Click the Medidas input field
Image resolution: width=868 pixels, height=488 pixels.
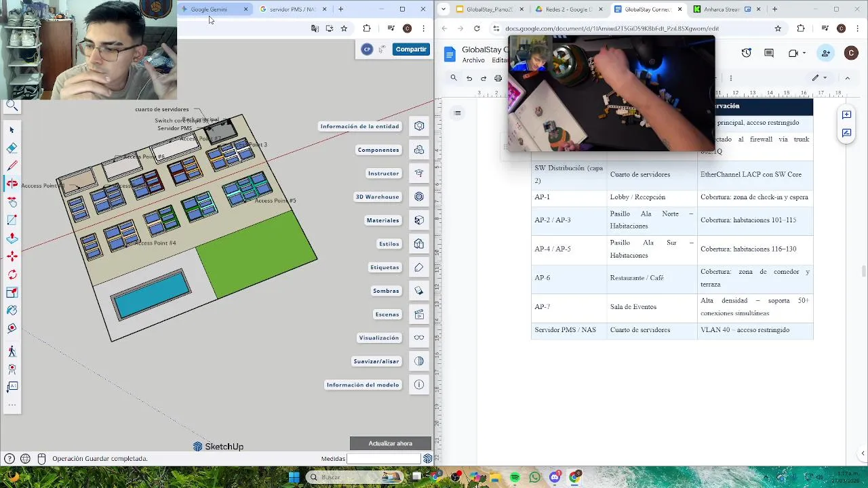coord(383,459)
